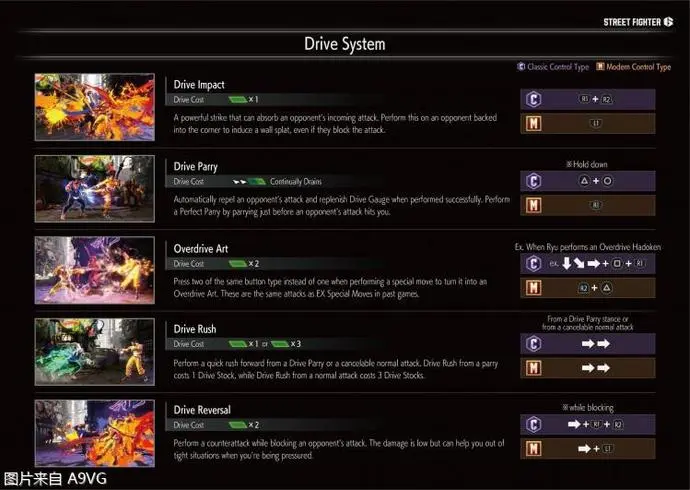Viewport: 690px width, 490px height.
Task: Open the Drive Reversal screenshot thumbnail
Action: pos(95,433)
